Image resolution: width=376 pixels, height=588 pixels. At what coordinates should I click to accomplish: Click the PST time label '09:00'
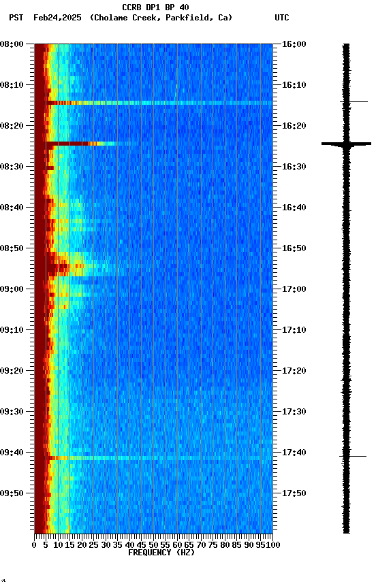[x=12, y=289]
